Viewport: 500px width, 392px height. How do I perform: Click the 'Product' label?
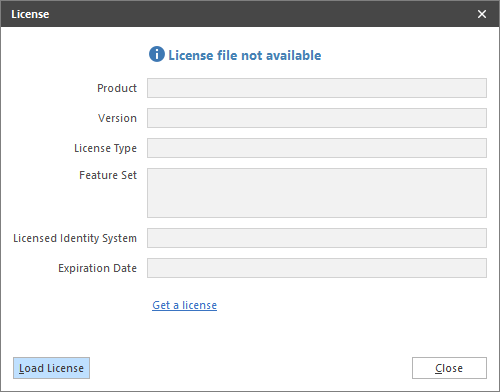pos(117,88)
